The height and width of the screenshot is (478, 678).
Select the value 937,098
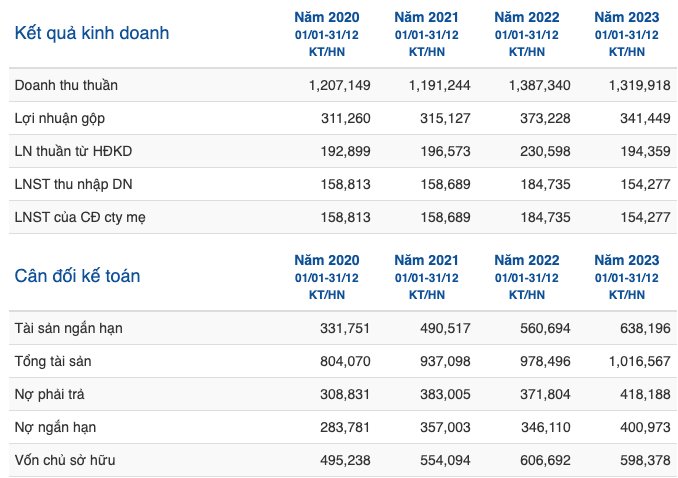[445, 361]
